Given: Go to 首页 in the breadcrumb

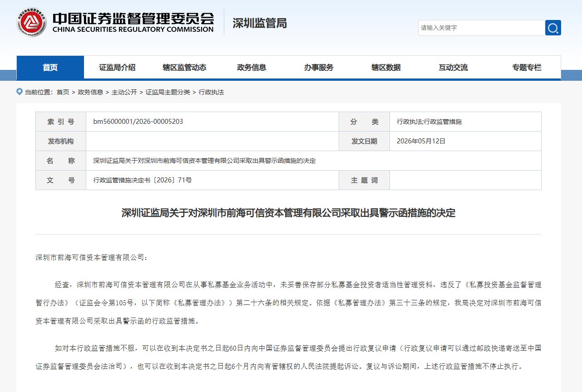Looking at the screenshot, I should point(63,92).
